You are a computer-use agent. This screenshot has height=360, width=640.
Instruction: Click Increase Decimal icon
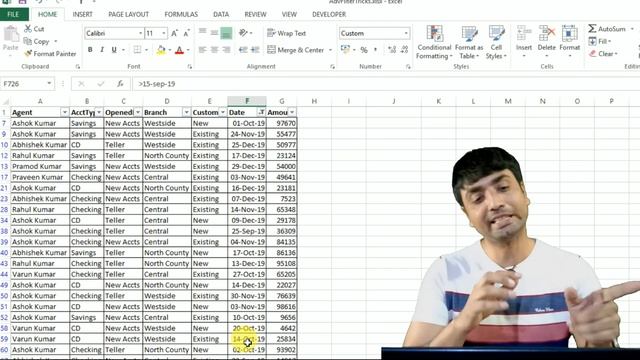pyautogui.click(x=392, y=50)
